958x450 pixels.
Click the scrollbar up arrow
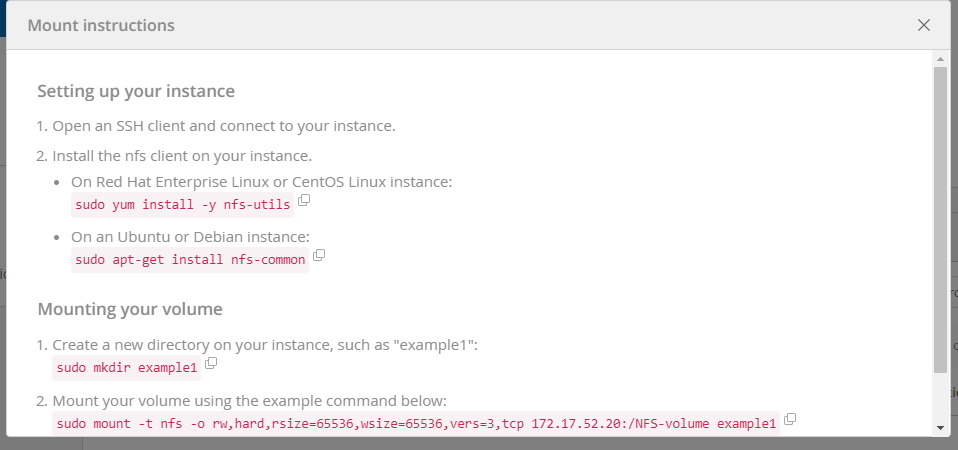tap(939, 59)
